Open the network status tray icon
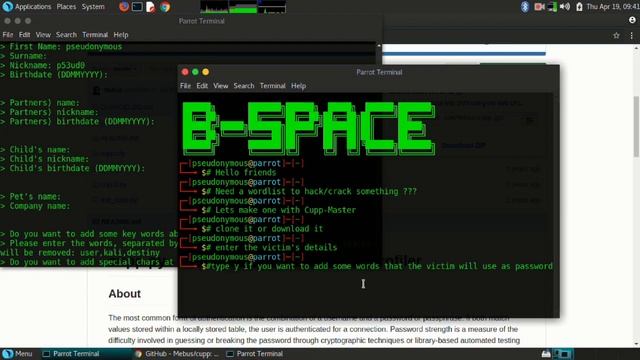Image resolution: width=640 pixels, height=360 pixels. click(x=552, y=7)
